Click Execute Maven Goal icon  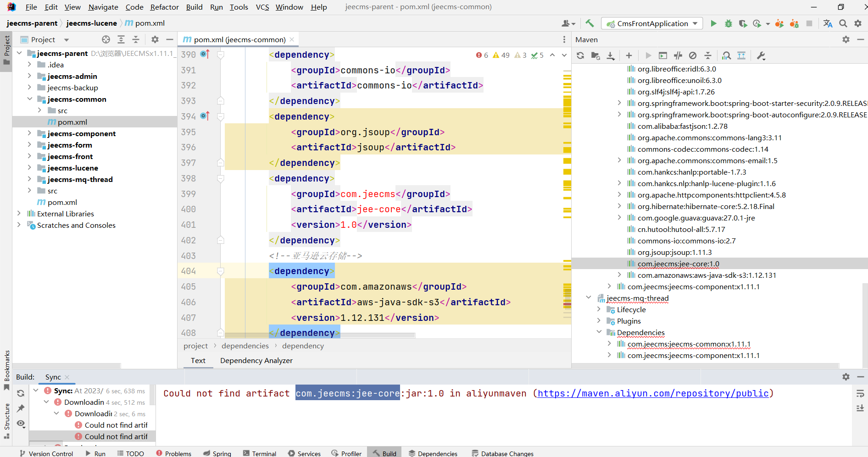pos(663,55)
